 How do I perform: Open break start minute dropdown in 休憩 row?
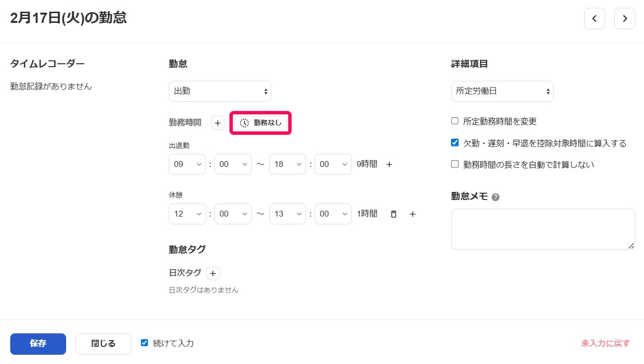click(x=233, y=214)
